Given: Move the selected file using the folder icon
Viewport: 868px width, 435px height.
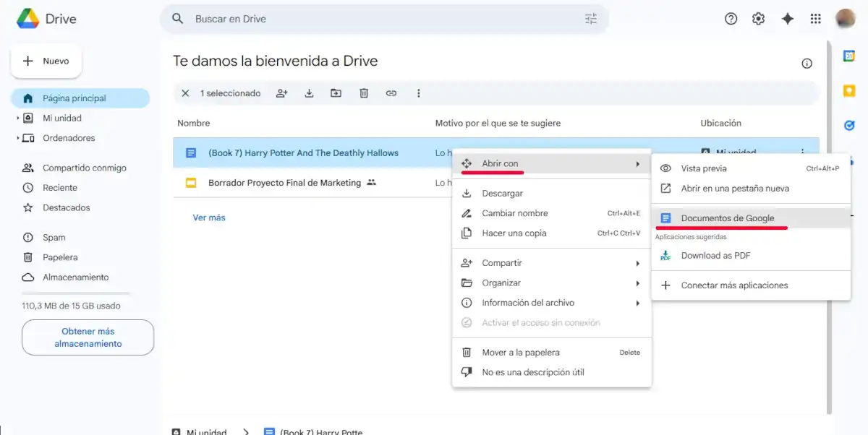Looking at the screenshot, I should pyautogui.click(x=336, y=93).
